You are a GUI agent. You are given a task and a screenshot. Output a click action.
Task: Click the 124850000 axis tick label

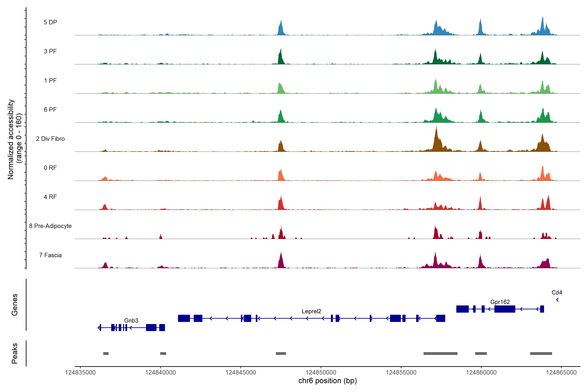pos(321,373)
